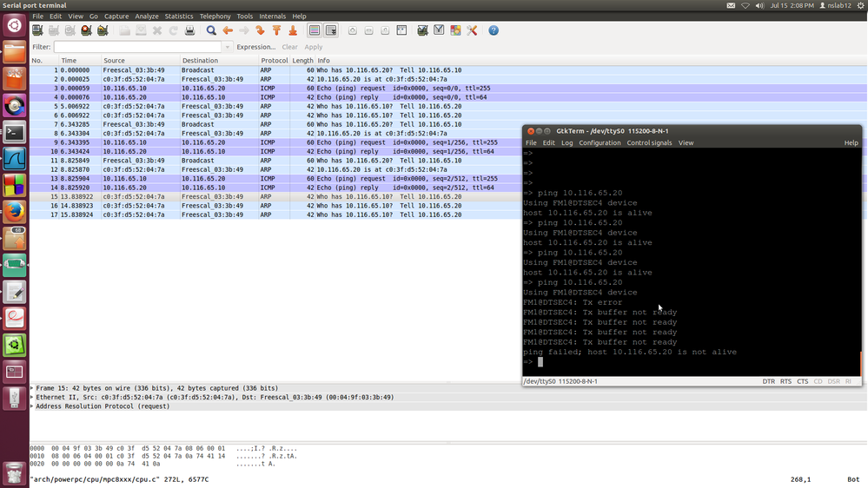The height and width of the screenshot is (488, 868).
Task: Select packet 17 ARP row
Action: 275,214
